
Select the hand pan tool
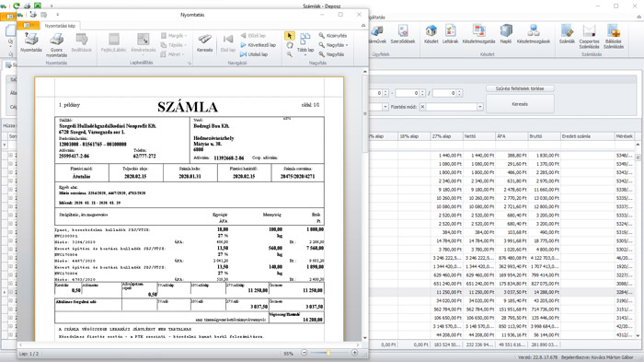289,45
